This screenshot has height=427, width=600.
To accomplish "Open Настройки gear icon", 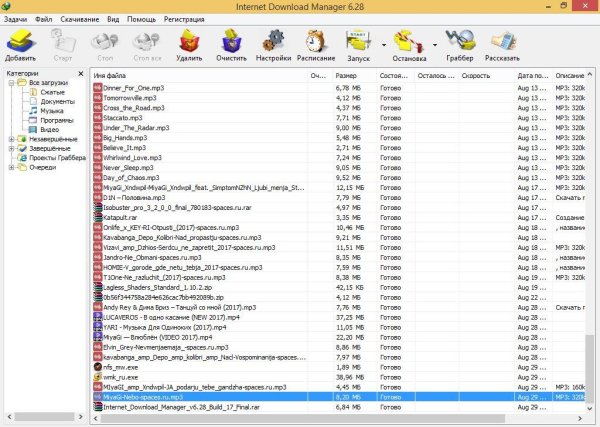I will point(273,41).
